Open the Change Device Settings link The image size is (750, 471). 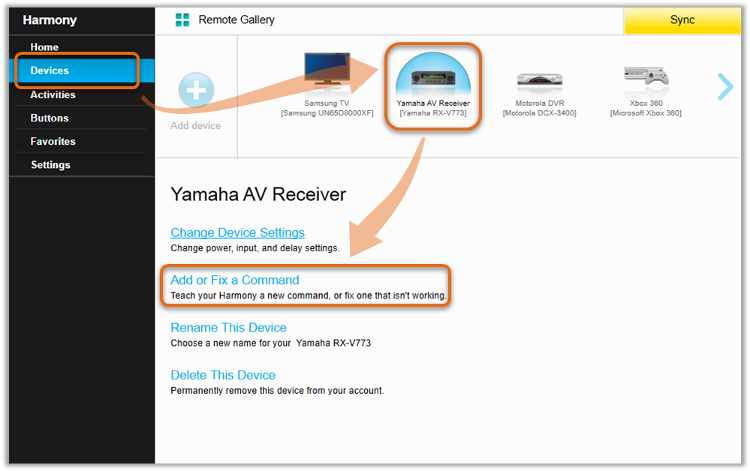237,232
